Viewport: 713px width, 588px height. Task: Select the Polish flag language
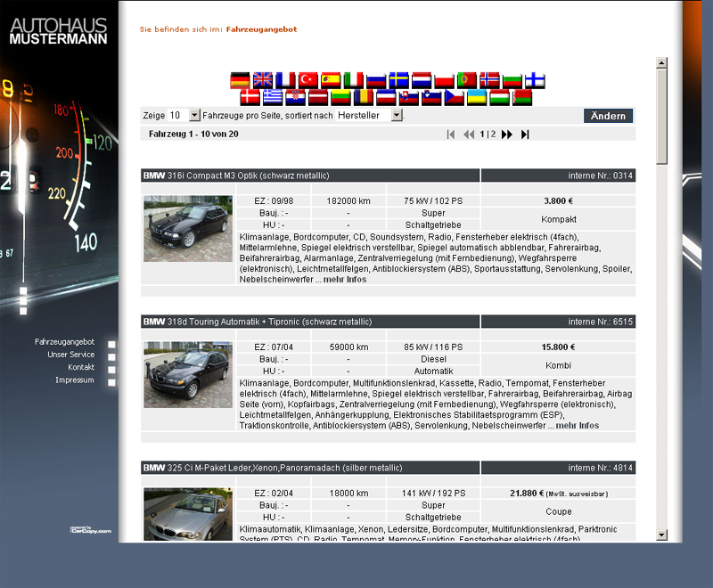444,80
